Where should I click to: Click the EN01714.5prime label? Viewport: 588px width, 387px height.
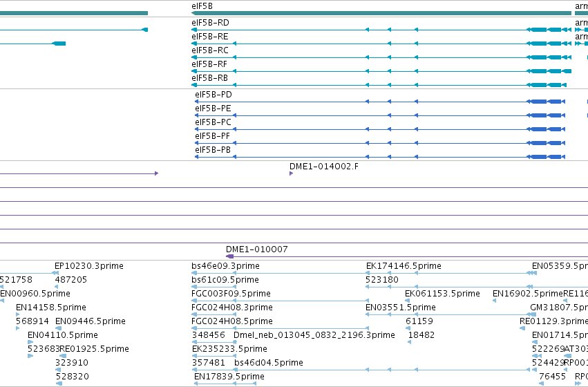pyautogui.click(x=560, y=335)
